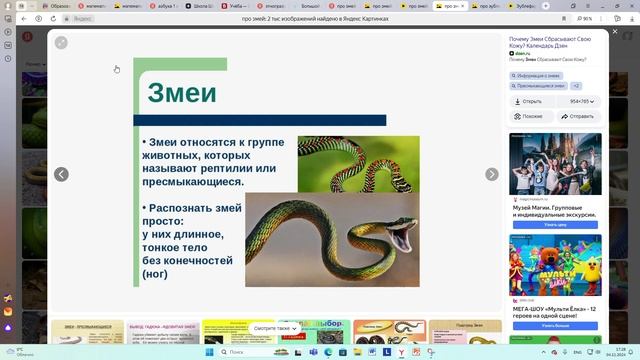Open a new browser tab with plus
The width and height of the screenshot is (640, 360).
click(546, 6)
